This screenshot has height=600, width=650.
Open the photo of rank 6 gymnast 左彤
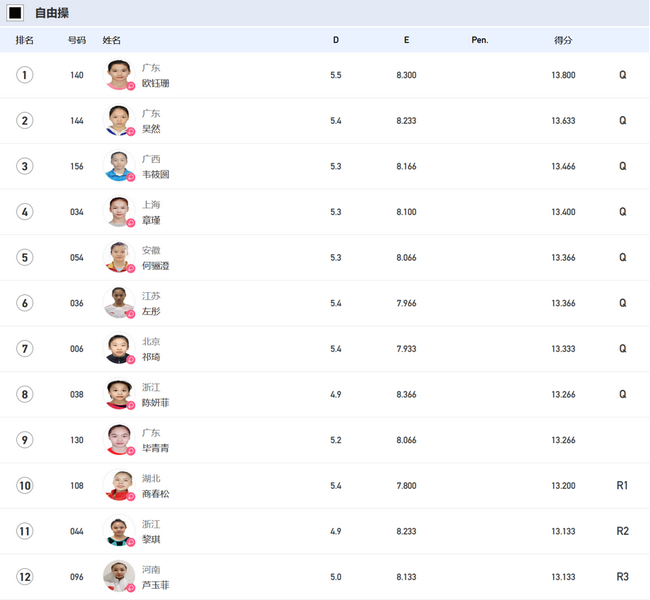[x=119, y=303]
